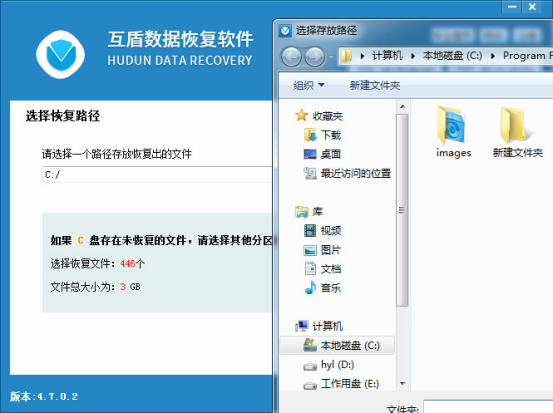
Task: Select 收藏夹 in navigation pane
Action: click(x=327, y=116)
